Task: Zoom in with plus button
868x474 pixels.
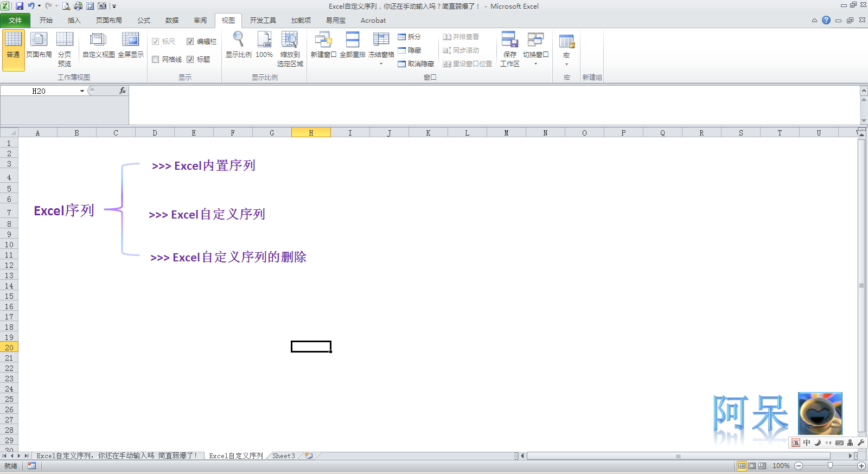Action: click(x=861, y=466)
